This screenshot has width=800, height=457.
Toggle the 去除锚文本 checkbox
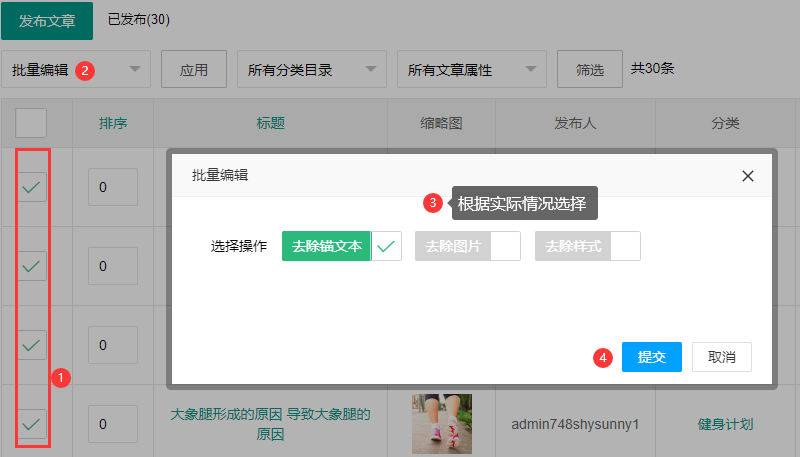point(386,246)
